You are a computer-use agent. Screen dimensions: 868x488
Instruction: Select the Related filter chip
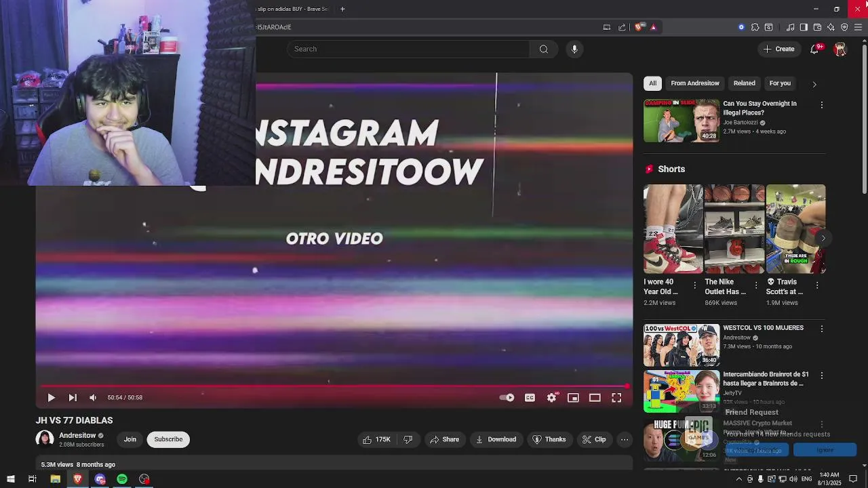pos(744,83)
